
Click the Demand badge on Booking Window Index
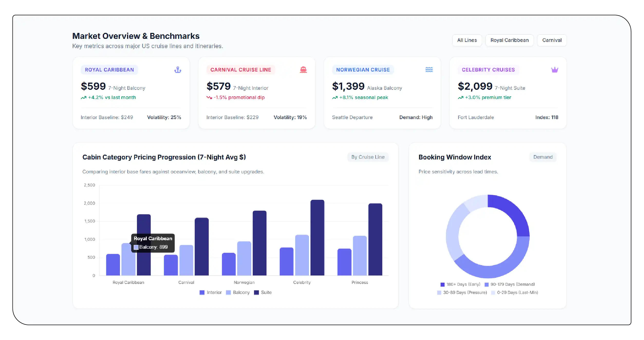543,157
